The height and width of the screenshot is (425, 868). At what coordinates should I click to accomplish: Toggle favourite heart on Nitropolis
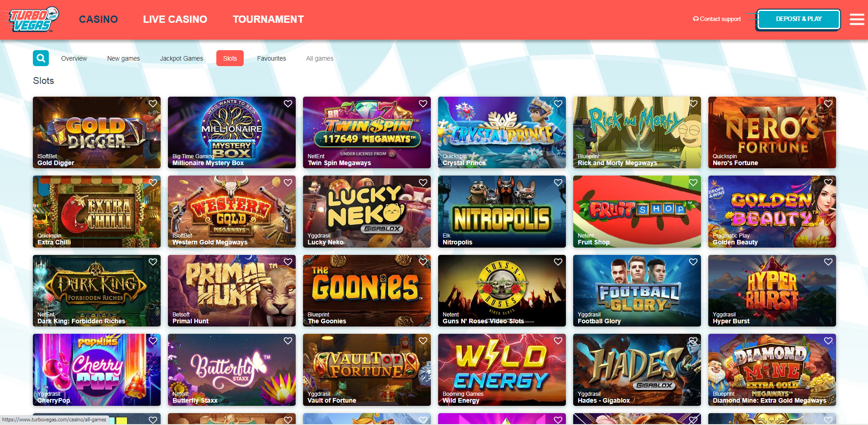pos(558,182)
